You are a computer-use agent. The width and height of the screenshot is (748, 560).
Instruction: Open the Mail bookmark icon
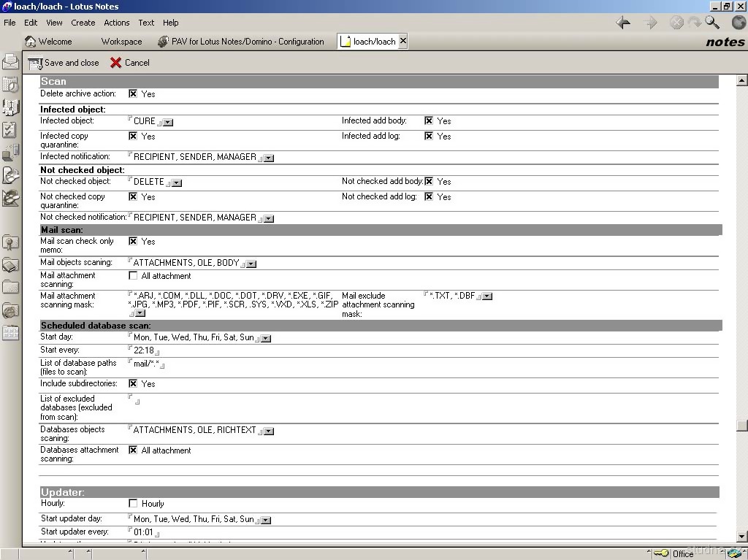(10, 61)
